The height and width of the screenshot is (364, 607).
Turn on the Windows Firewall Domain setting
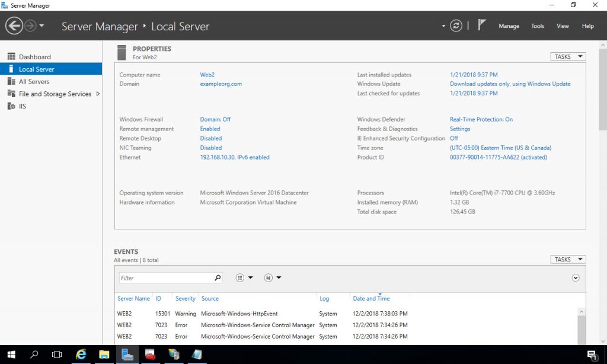[214, 119]
